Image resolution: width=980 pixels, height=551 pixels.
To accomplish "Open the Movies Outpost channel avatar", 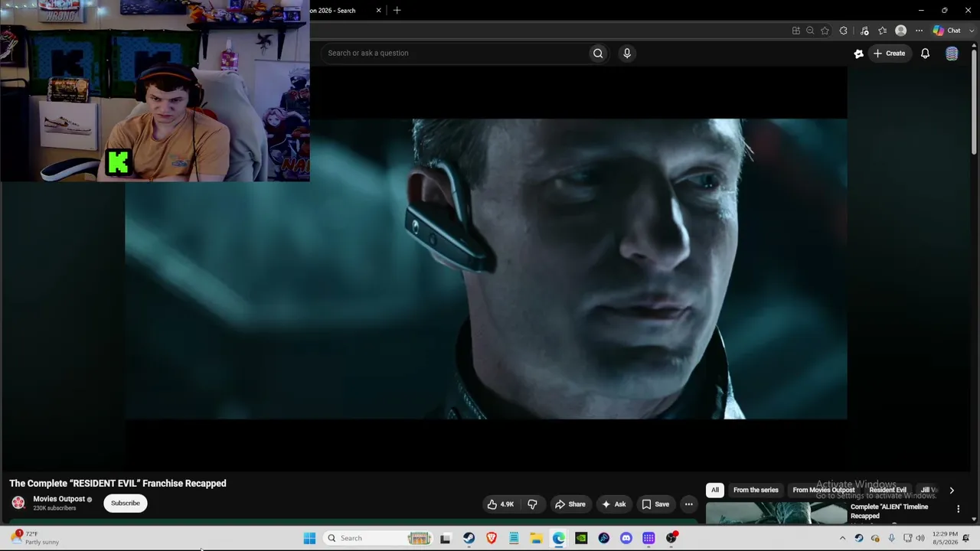I will pos(18,503).
